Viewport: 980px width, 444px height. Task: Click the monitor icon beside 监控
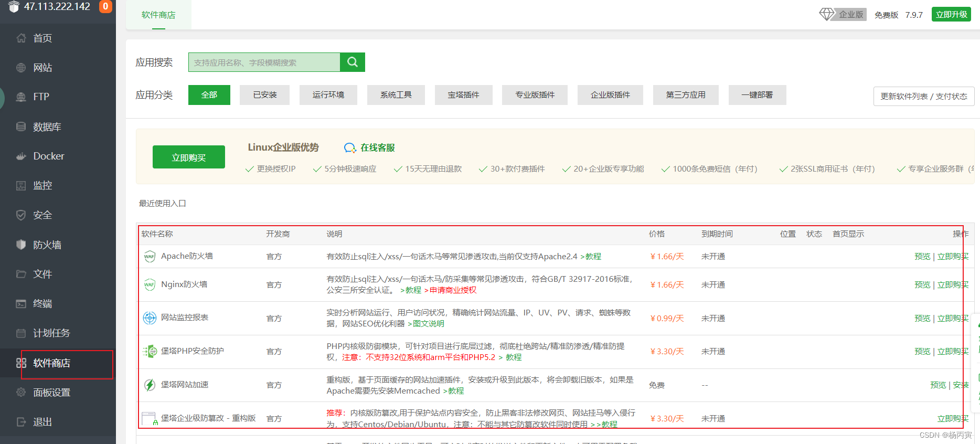tap(21, 185)
